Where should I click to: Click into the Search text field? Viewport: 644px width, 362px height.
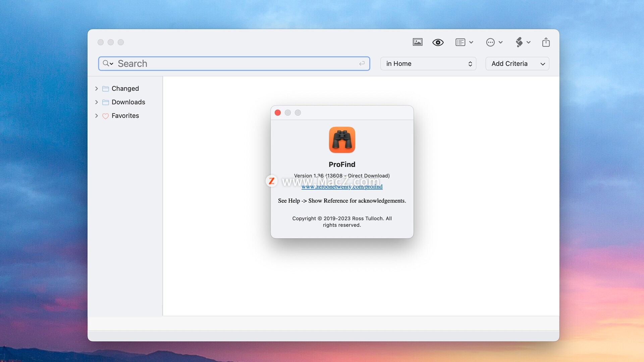pyautogui.click(x=235, y=64)
